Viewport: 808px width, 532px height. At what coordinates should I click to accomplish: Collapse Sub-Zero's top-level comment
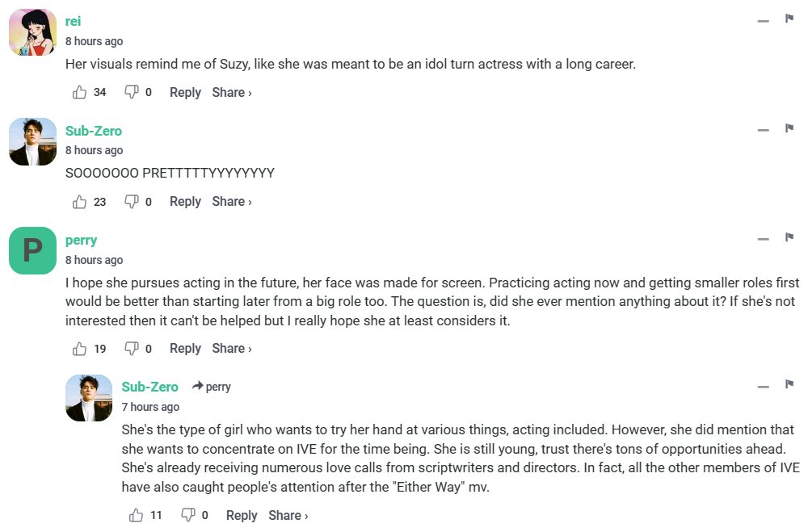click(764, 130)
